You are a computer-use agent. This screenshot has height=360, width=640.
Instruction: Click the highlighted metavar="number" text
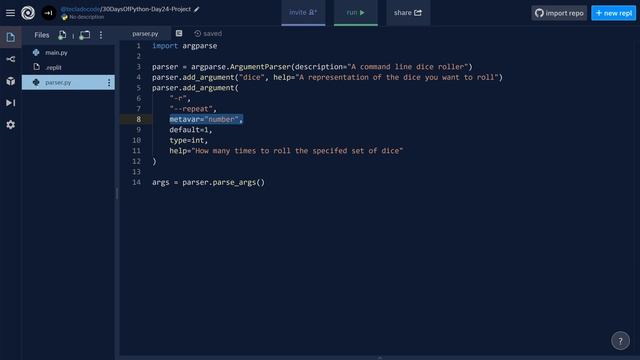[x=206, y=119]
